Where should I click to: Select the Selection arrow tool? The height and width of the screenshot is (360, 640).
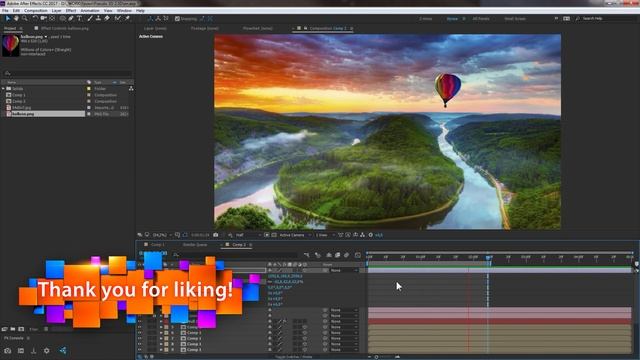8,18
